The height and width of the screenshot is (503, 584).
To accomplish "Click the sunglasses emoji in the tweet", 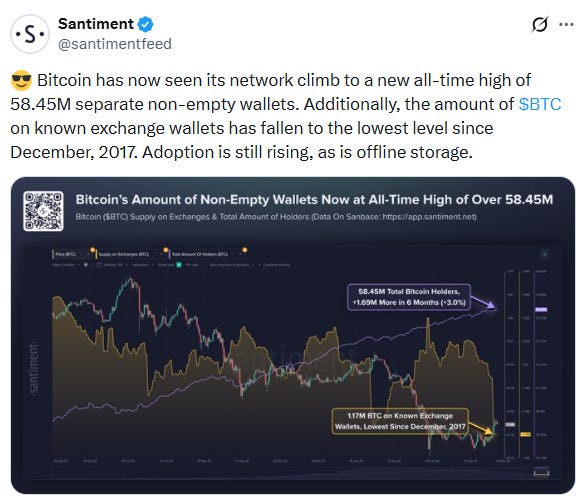I will pos(21,80).
